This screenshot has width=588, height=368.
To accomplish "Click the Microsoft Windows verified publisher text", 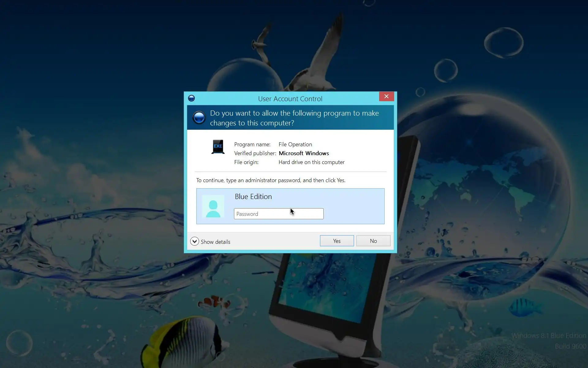I will (x=303, y=153).
